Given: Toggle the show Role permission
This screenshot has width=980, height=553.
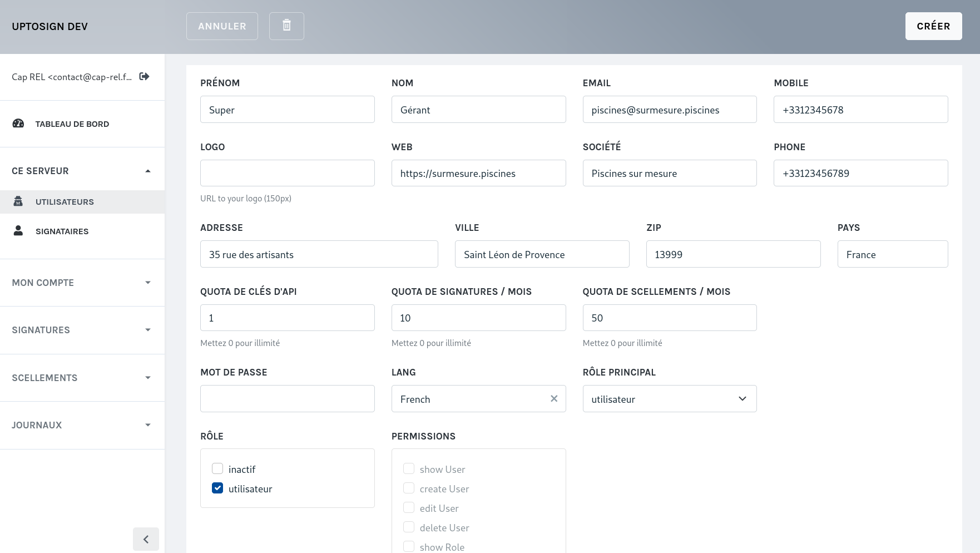Looking at the screenshot, I should [x=409, y=547].
